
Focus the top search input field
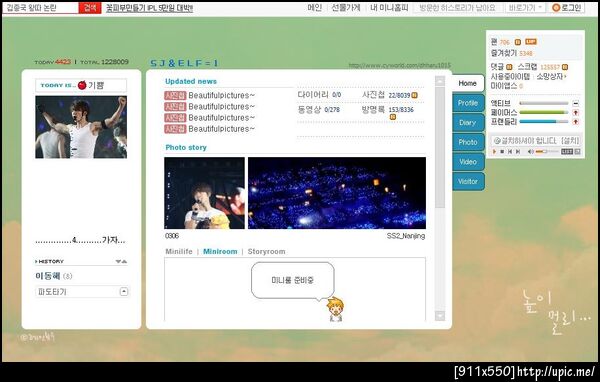(41, 8)
